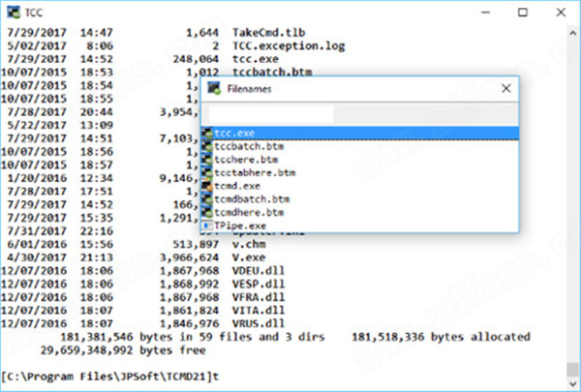Click the tcmd.exe file icon
This screenshot has height=392, width=581.
point(207,186)
